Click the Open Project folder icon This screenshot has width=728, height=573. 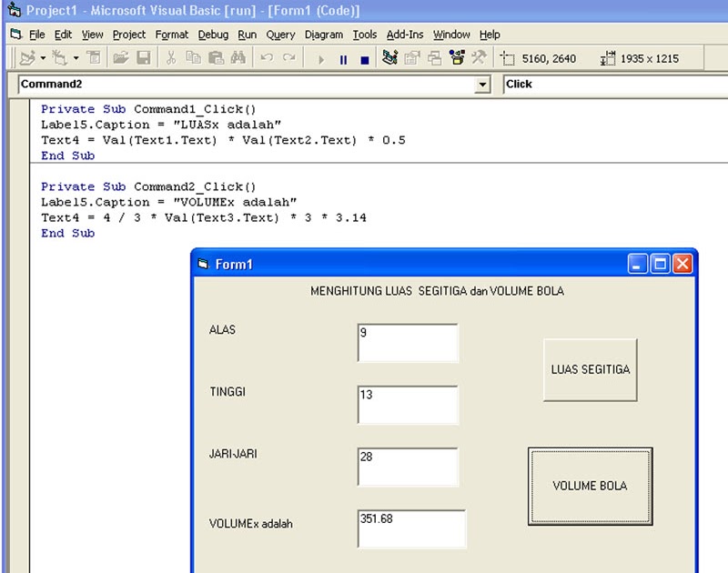point(121,58)
